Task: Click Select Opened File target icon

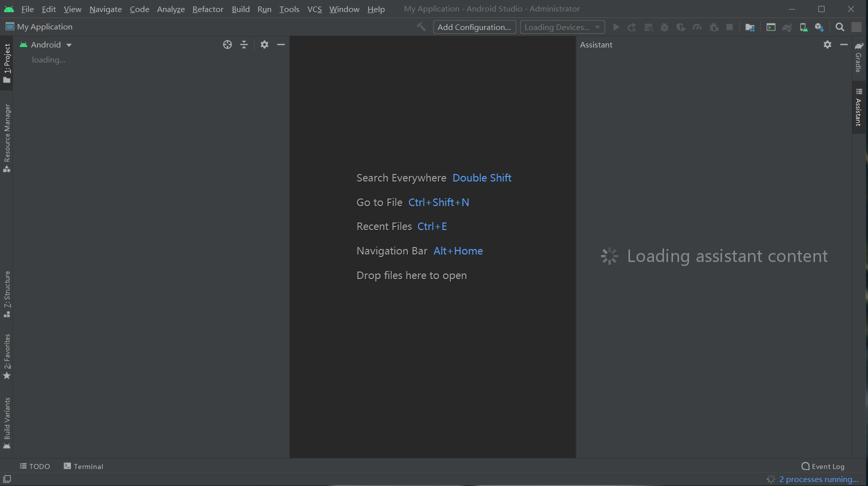Action: pyautogui.click(x=227, y=44)
